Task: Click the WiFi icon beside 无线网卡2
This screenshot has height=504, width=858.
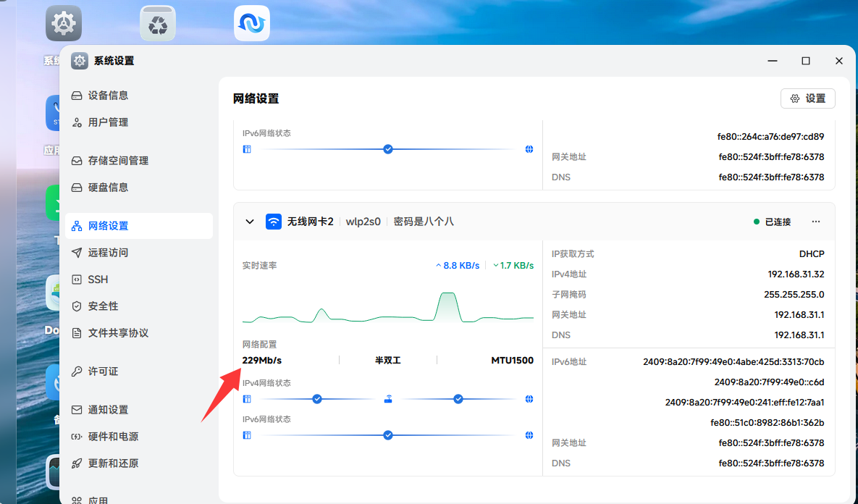Action: tap(273, 222)
